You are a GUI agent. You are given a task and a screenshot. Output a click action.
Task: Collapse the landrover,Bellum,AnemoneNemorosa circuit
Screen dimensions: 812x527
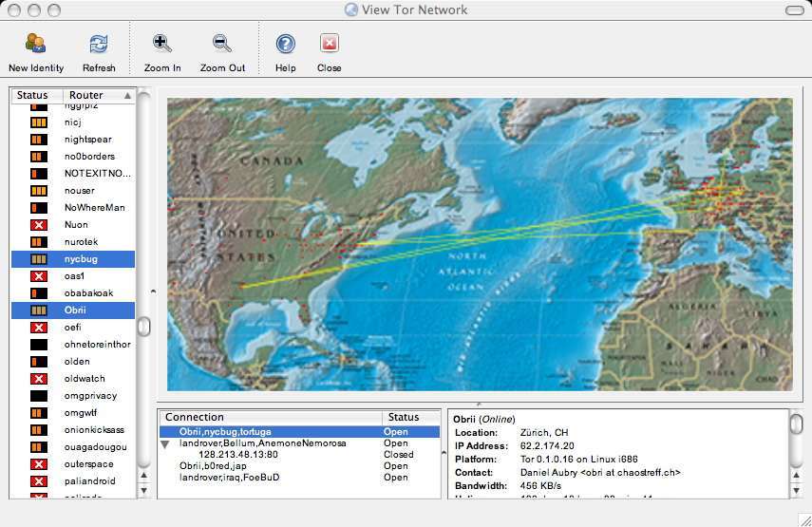(165, 444)
